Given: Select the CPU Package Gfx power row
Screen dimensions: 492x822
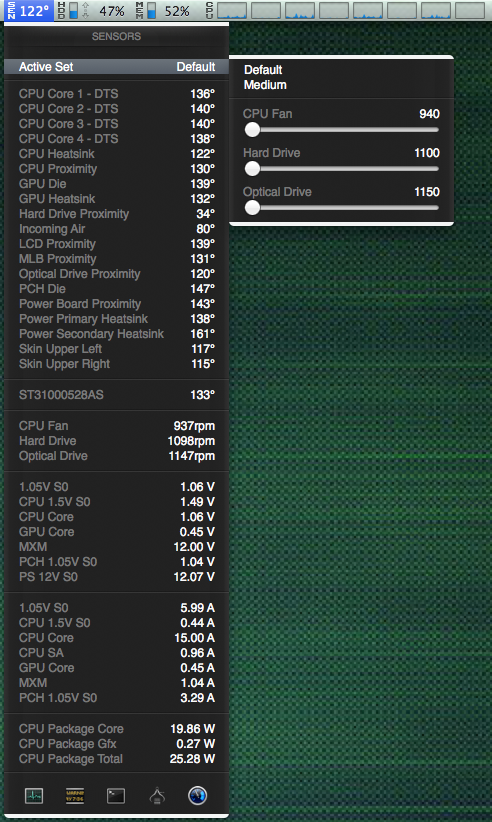Looking at the screenshot, I should [116, 744].
